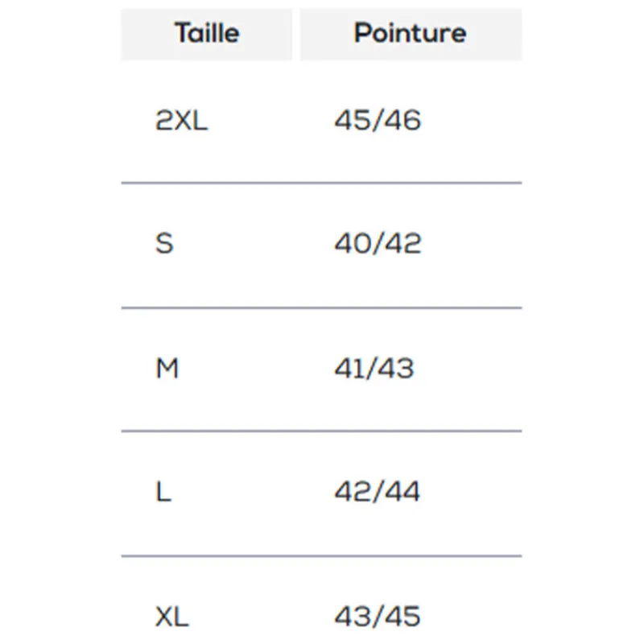Click the number 44 in the L row
The width and height of the screenshot is (644, 644).
(x=404, y=492)
